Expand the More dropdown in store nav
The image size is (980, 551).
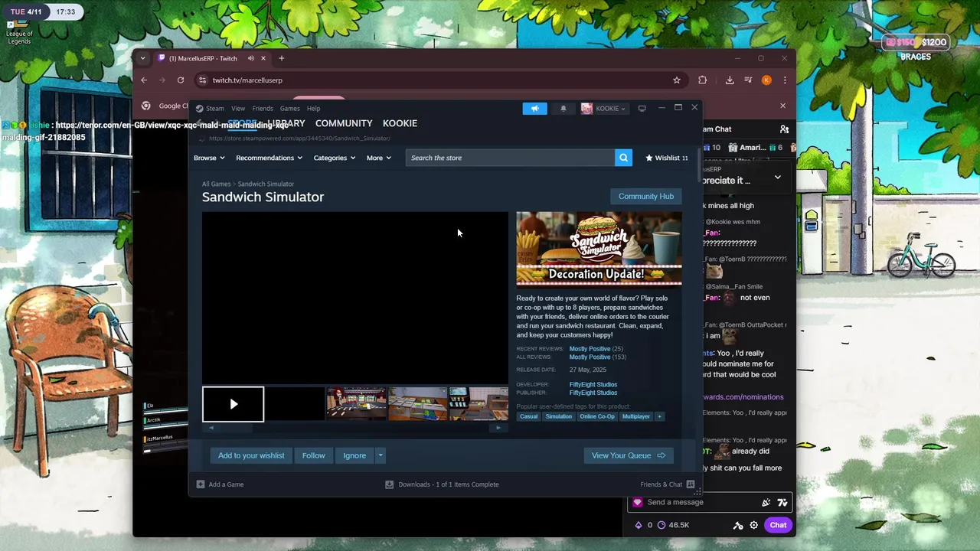coord(378,158)
